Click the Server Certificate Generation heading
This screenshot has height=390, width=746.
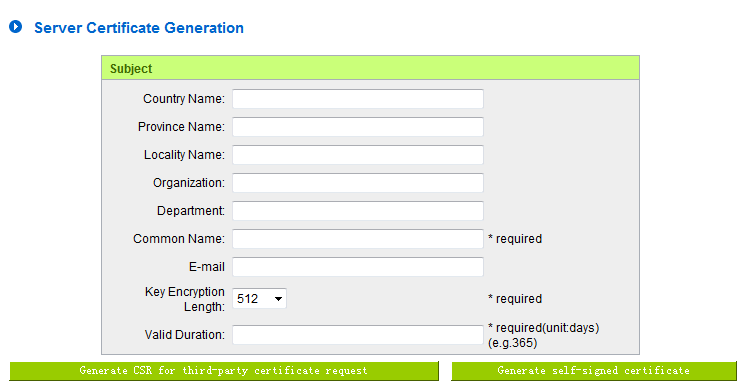(139, 28)
